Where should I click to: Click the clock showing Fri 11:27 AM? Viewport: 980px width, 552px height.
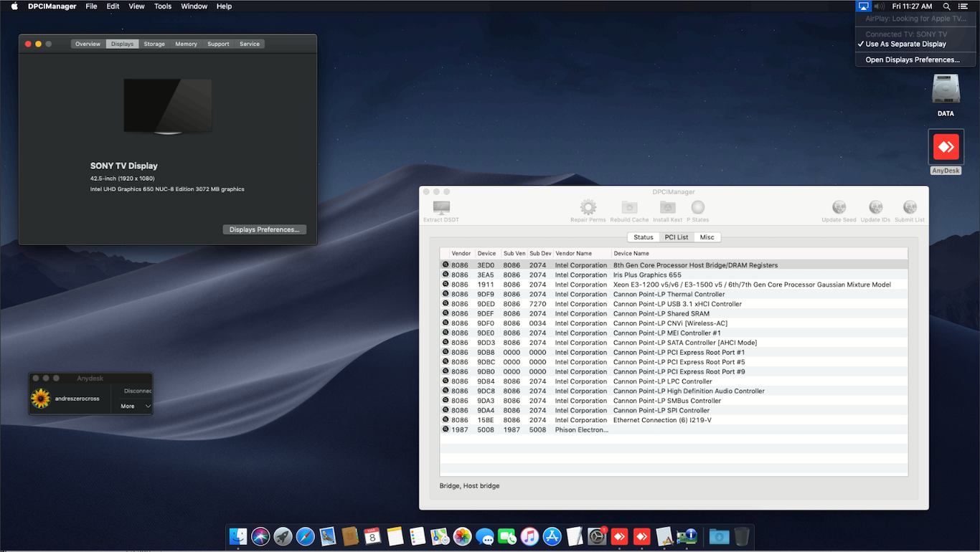point(912,6)
